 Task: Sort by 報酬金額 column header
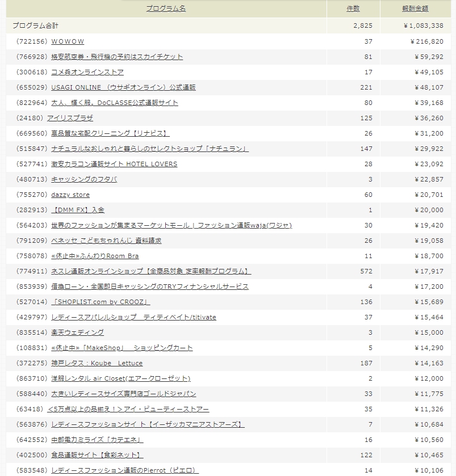coord(415,9)
